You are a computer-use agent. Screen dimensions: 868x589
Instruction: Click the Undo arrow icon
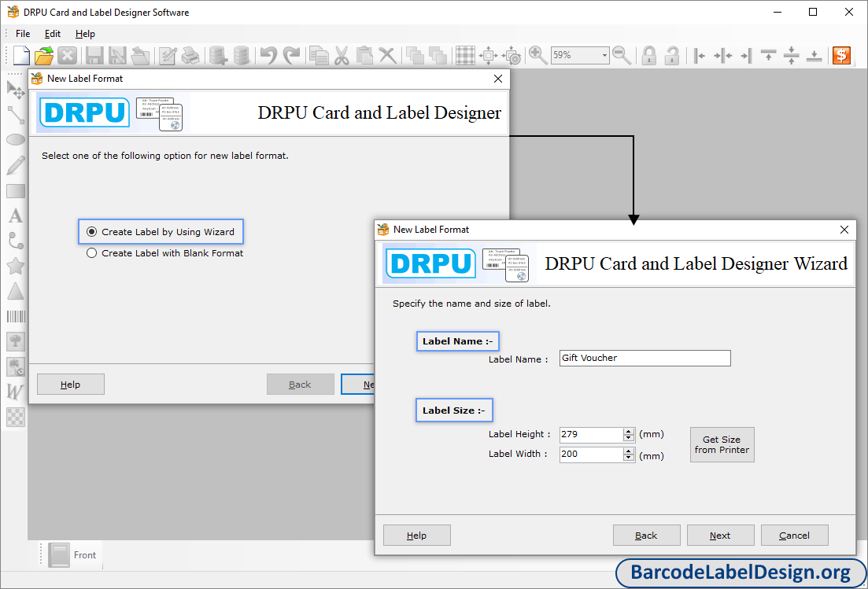pos(268,55)
